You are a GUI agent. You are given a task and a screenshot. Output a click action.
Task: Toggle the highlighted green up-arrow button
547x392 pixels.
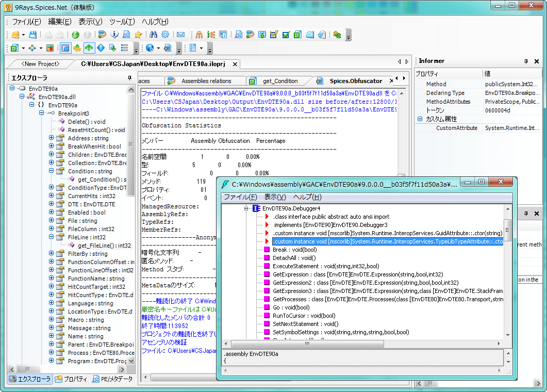click(89, 48)
